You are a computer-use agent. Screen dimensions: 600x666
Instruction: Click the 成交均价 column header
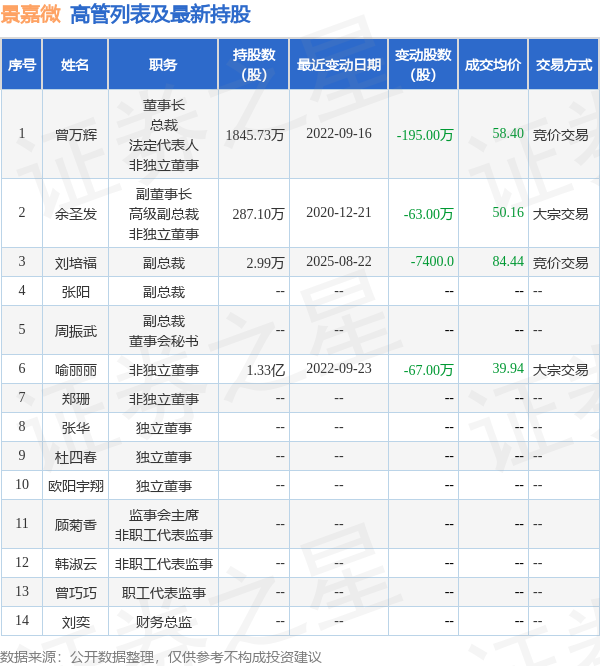coord(493,65)
